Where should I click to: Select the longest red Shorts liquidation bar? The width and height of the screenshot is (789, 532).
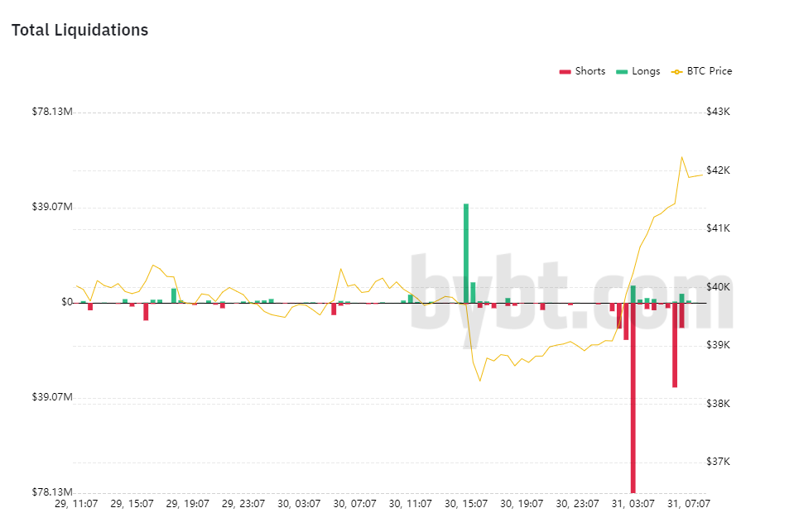[x=633, y=397]
